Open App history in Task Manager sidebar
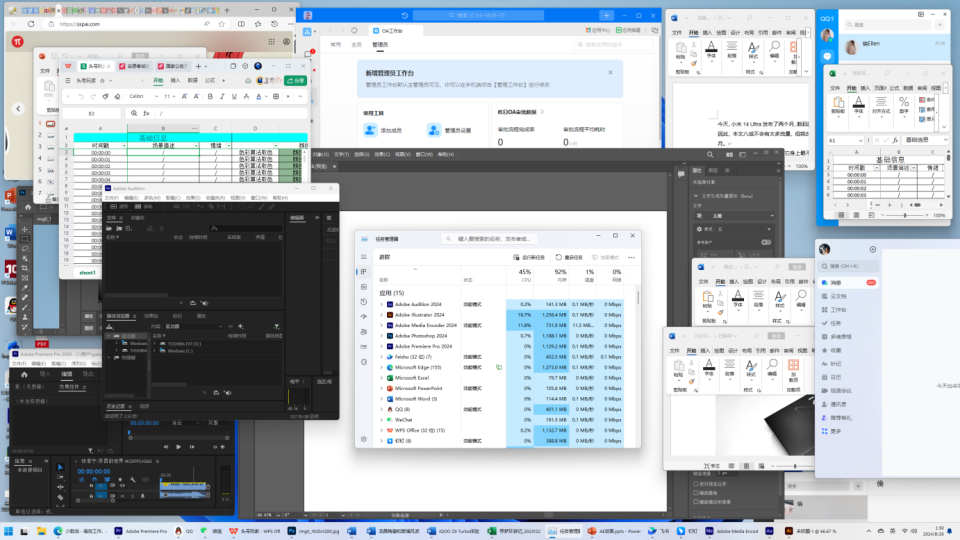Image resolution: width=960 pixels, height=540 pixels. click(364, 302)
